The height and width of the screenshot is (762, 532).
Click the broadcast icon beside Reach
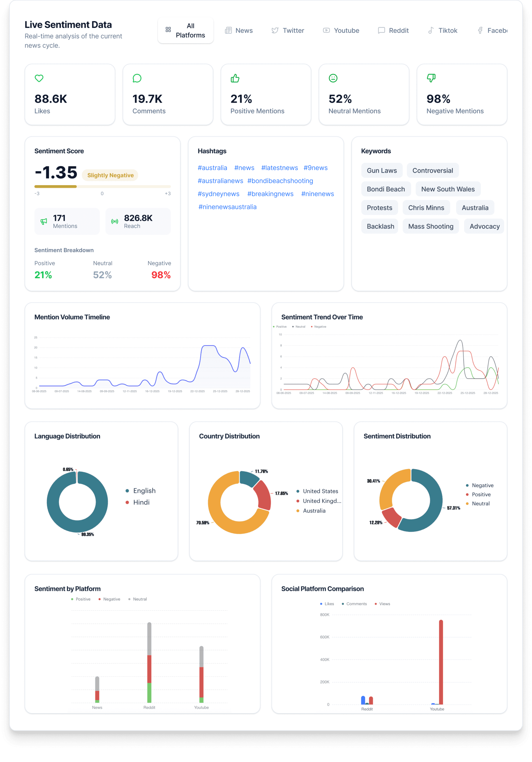[x=115, y=221]
